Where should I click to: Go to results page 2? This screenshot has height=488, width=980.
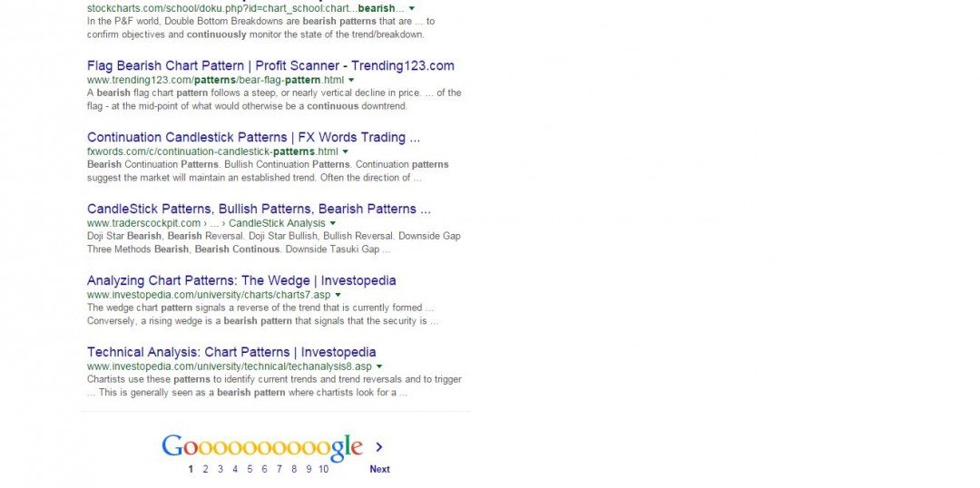pos(205,469)
